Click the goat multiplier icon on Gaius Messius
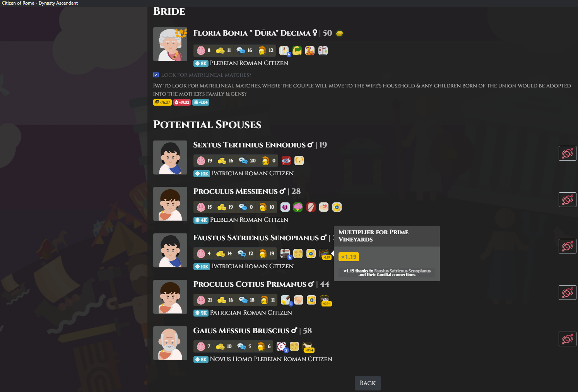Viewport: 578px width, 392px height. (x=308, y=347)
